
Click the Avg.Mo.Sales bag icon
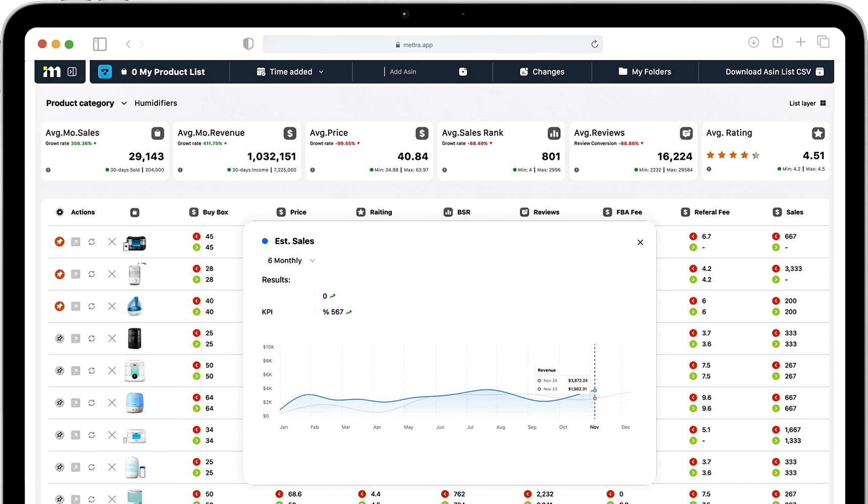pos(158,133)
